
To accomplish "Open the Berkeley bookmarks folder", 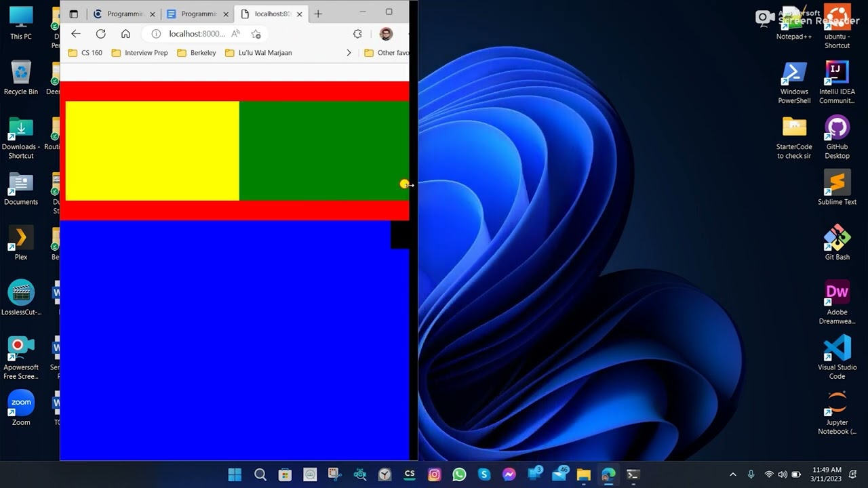I will pos(197,53).
